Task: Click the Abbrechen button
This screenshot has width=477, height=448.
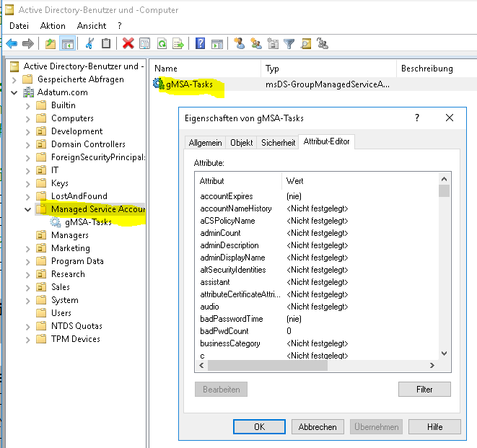Action: coord(318,426)
